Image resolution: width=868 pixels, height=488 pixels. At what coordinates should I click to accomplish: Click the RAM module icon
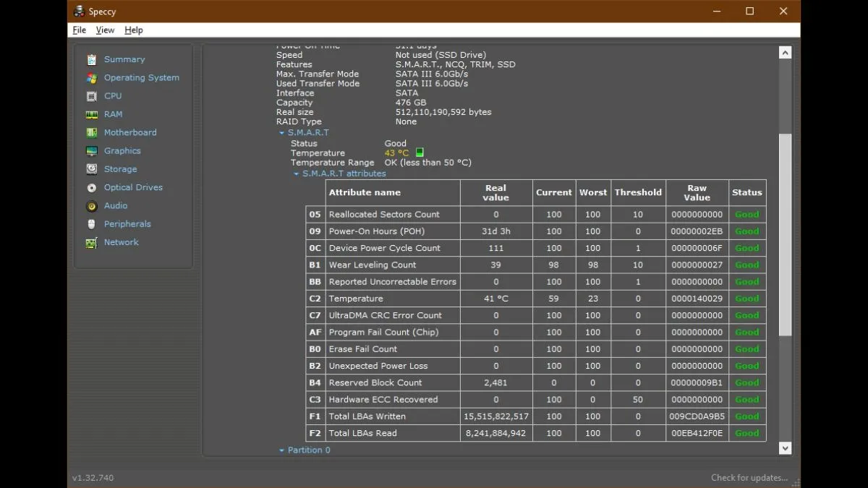pos(92,114)
